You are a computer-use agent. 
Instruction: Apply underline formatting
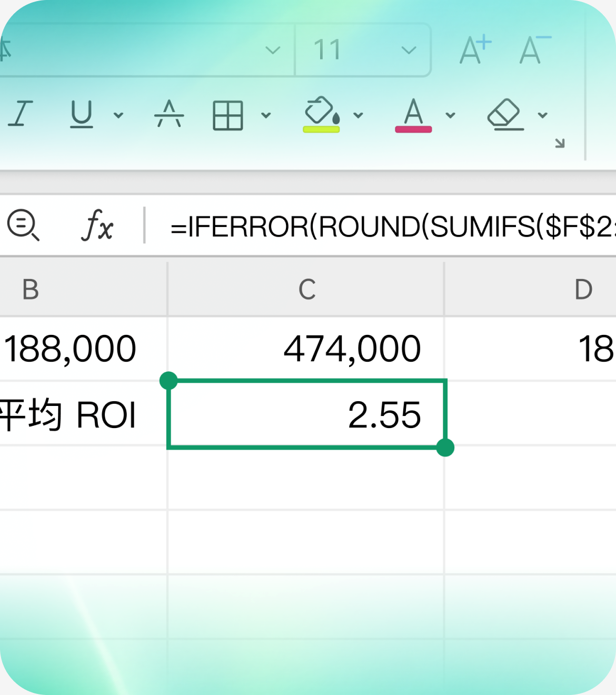[x=82, y=114]
